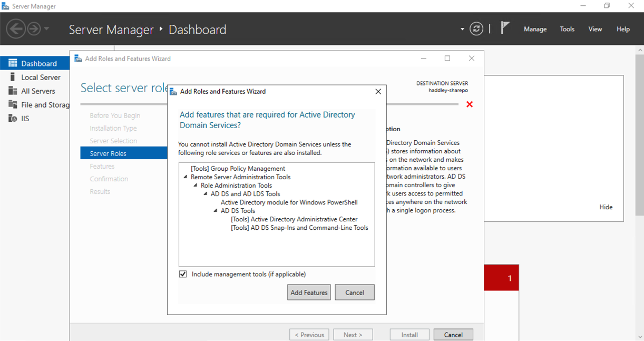Click the Server Manager back arrow
644x341 pixels.
[x=16, y=28]
